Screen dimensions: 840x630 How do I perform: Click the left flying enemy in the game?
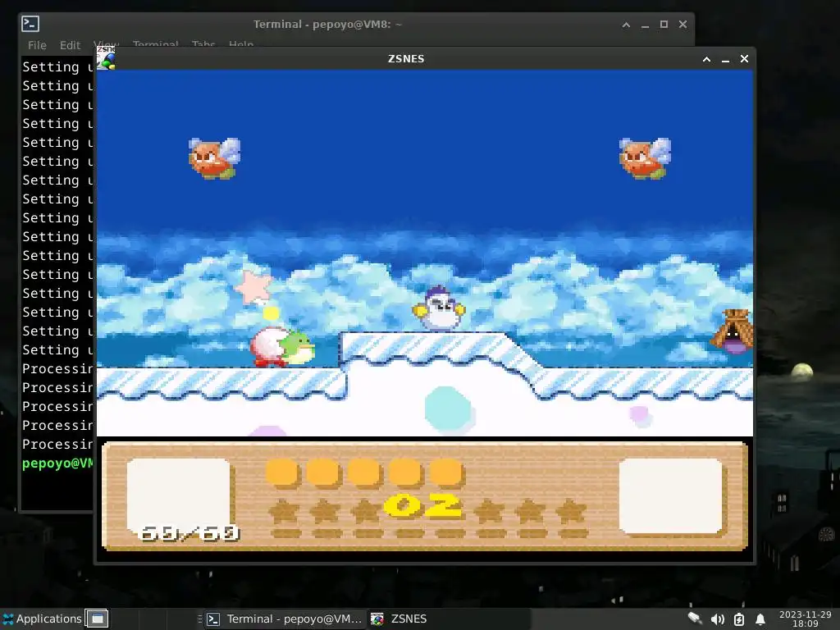(x=214, y=158)
